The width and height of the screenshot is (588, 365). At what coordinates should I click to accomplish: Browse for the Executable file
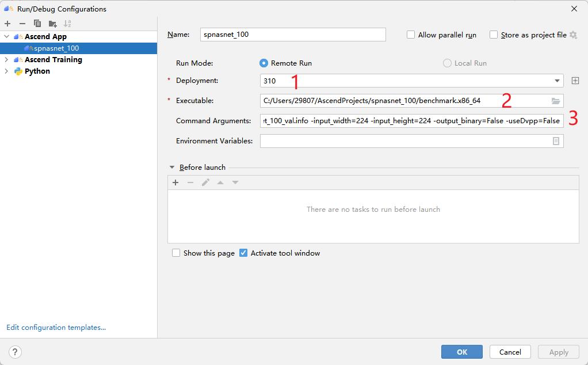(555, 101)
